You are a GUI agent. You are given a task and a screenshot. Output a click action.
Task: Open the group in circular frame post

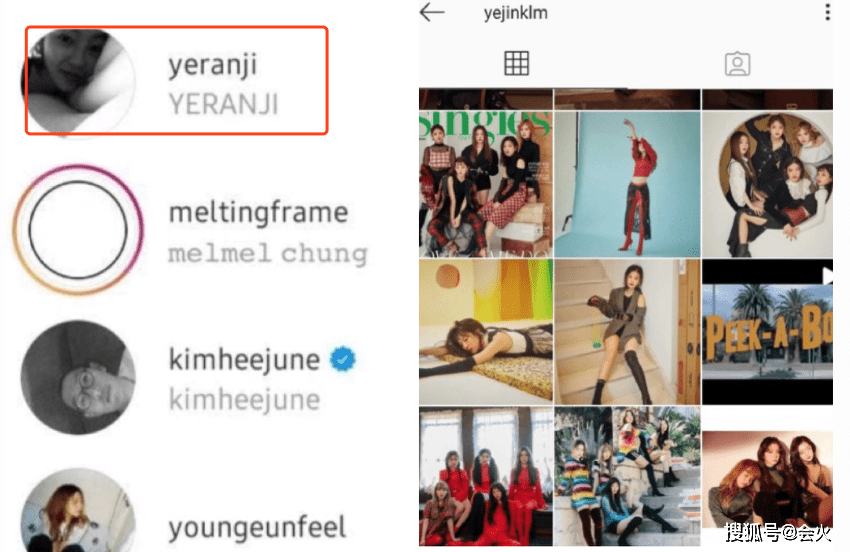pyautogui.click(x=767, y=184)
